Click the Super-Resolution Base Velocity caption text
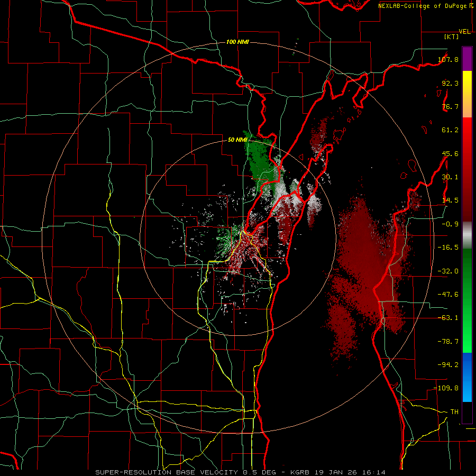 click(x=240, y=472)
